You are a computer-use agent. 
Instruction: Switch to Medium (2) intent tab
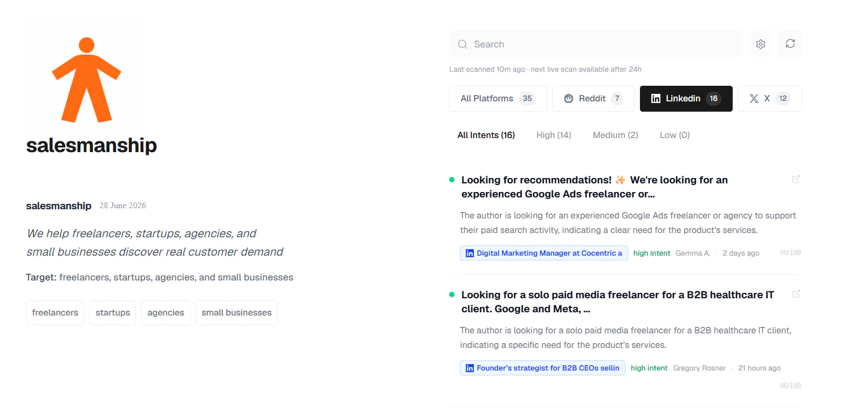(x=615, y=135)
